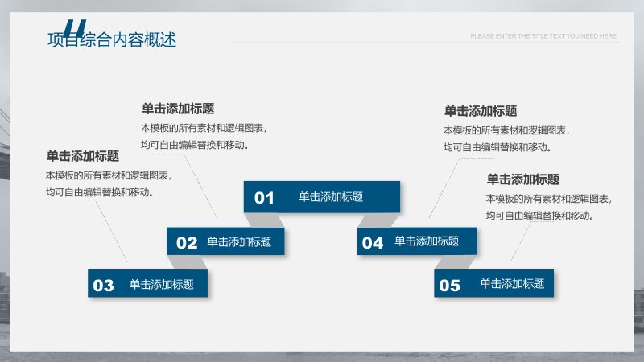The width and height of the screenshot is (644, 362).
Task: Select the blue 04 step box
Action: 417,241
